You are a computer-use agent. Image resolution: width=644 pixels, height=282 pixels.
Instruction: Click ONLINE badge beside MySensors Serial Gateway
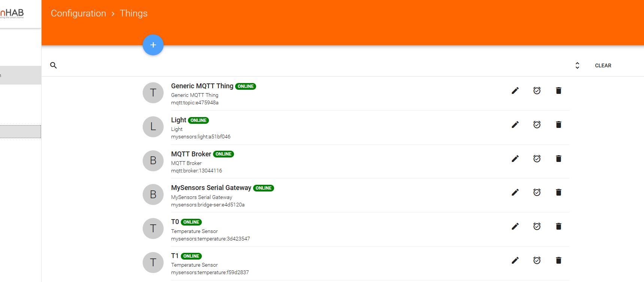point(264,188)
